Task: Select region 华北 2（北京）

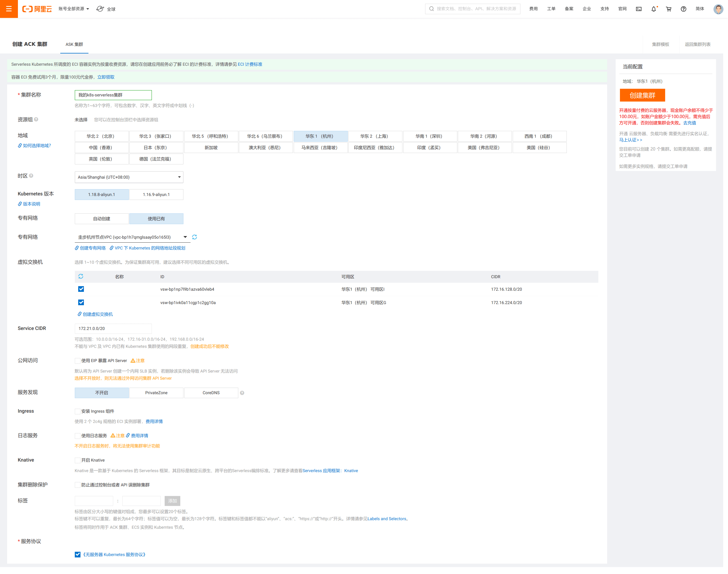Action: tap(102, 136)
